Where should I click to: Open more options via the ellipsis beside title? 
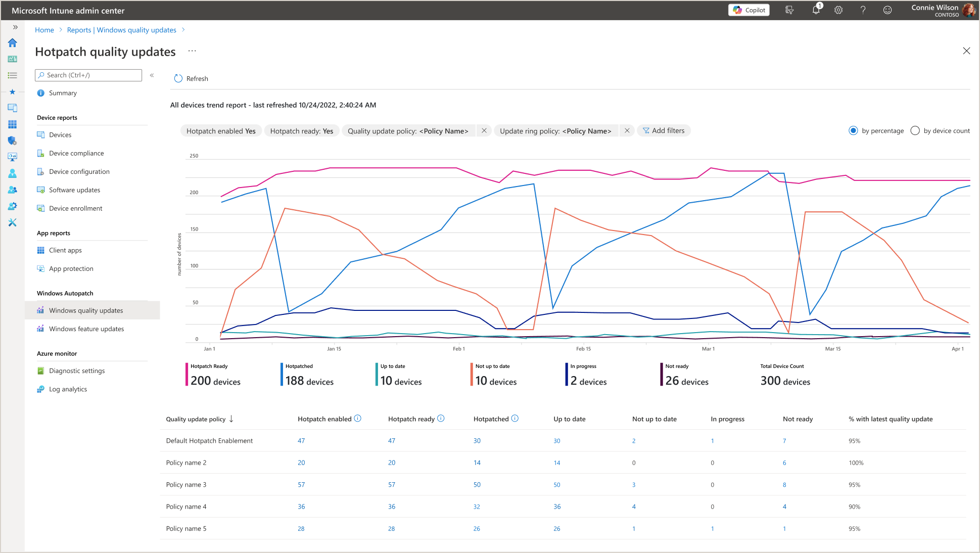(192, 51)
